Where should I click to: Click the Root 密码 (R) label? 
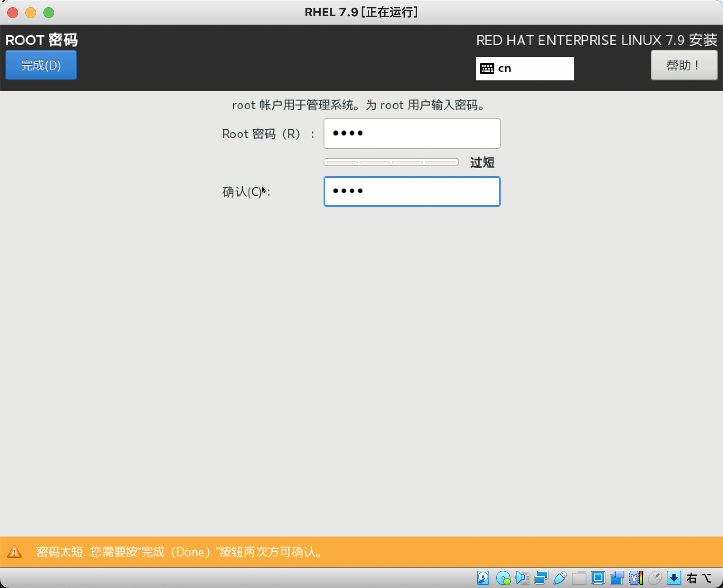[268, 134]
